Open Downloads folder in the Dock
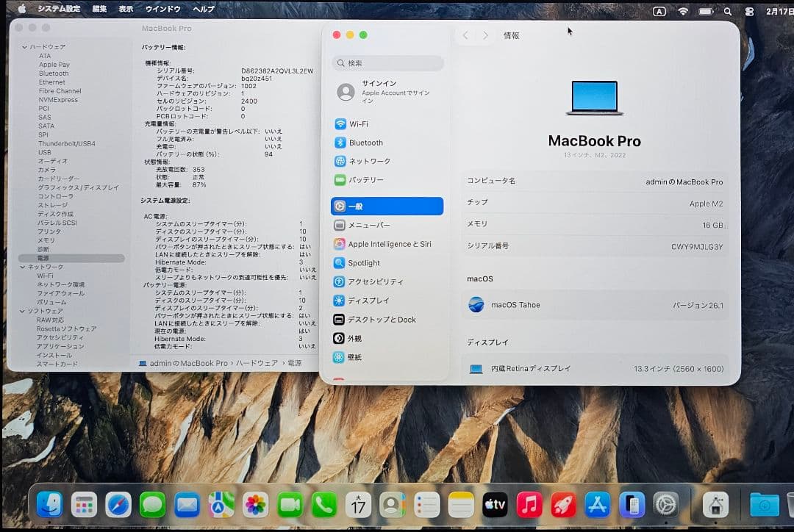This screenshot has height=532, width=794. tap(764, 505)
